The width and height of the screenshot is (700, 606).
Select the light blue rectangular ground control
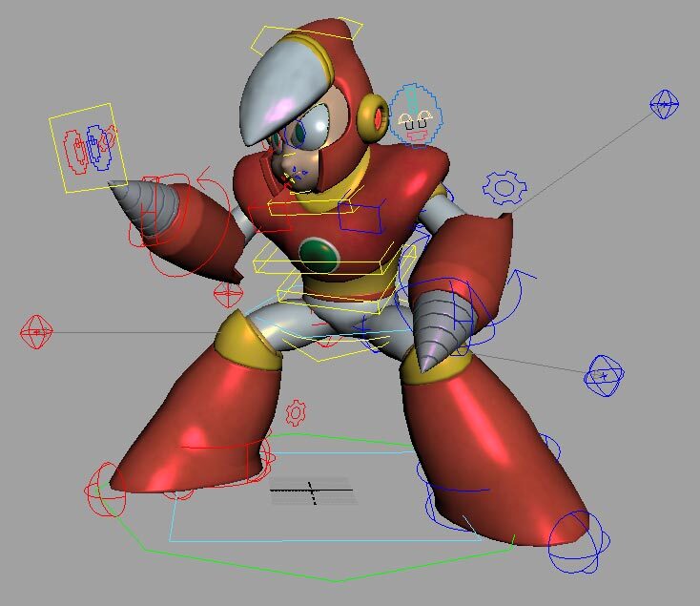[x=326, y=496]
